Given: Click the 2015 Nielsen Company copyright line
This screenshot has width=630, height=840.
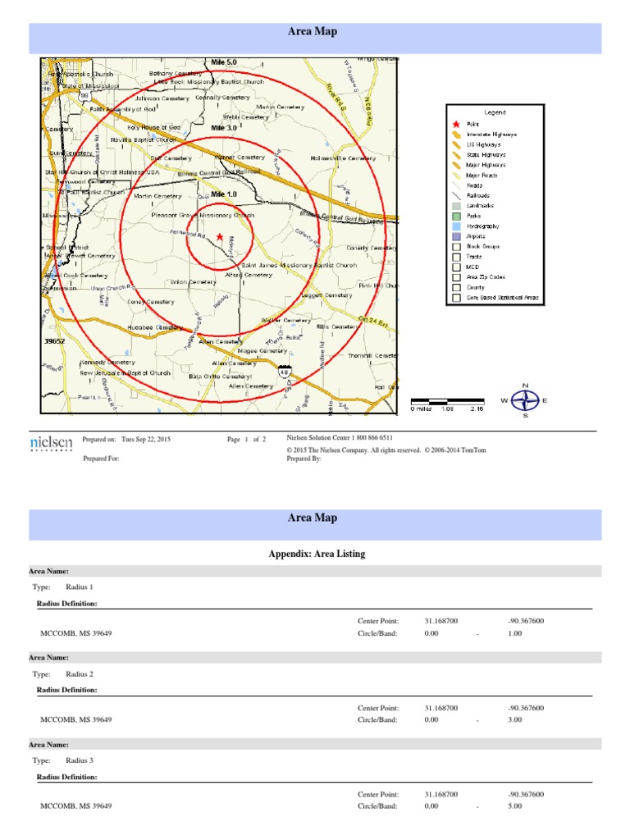Looking at the screenshot, I should pyautogui.click(x=386, y=450).
